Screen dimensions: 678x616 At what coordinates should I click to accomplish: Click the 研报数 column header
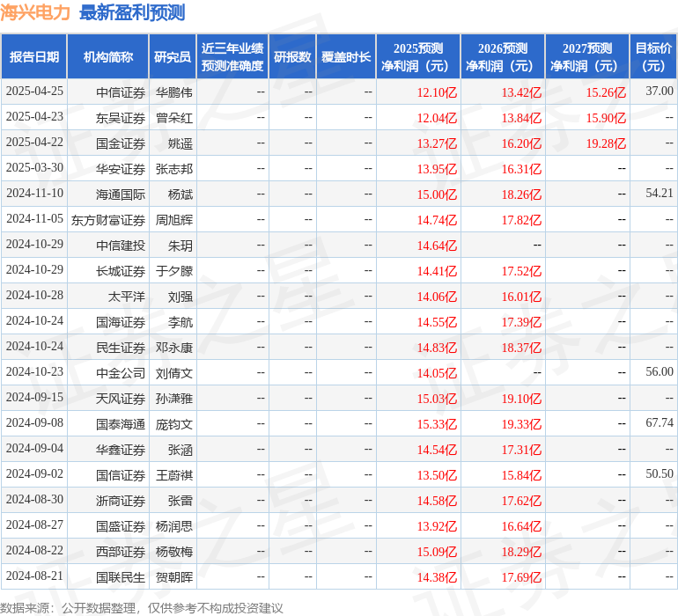[292, 57]
